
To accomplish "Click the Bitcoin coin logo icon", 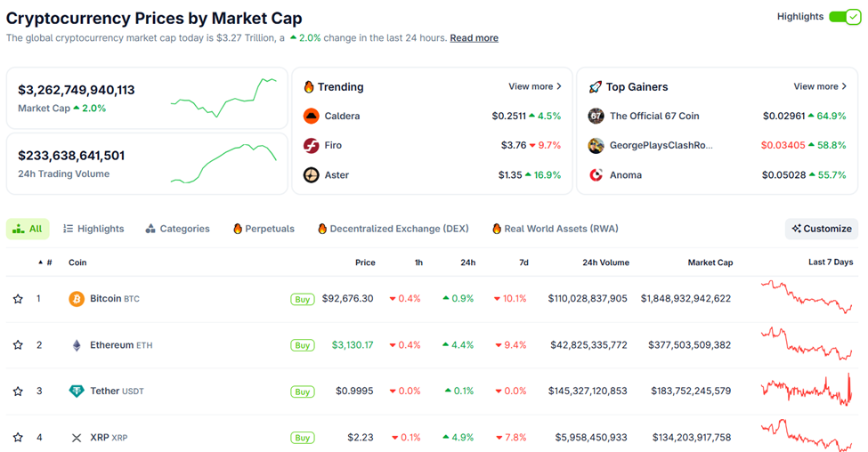I will tap(77, 299).
